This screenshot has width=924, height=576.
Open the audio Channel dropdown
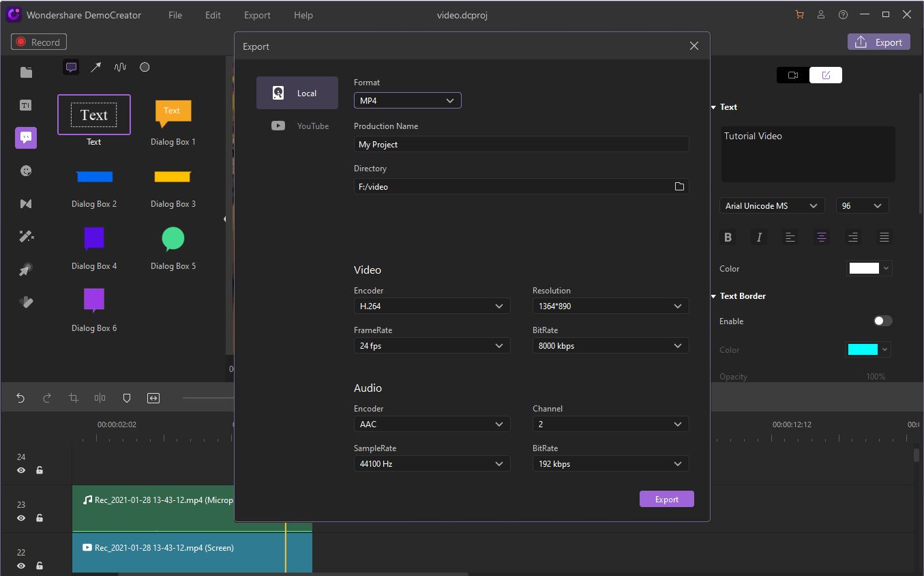[611, 424]
